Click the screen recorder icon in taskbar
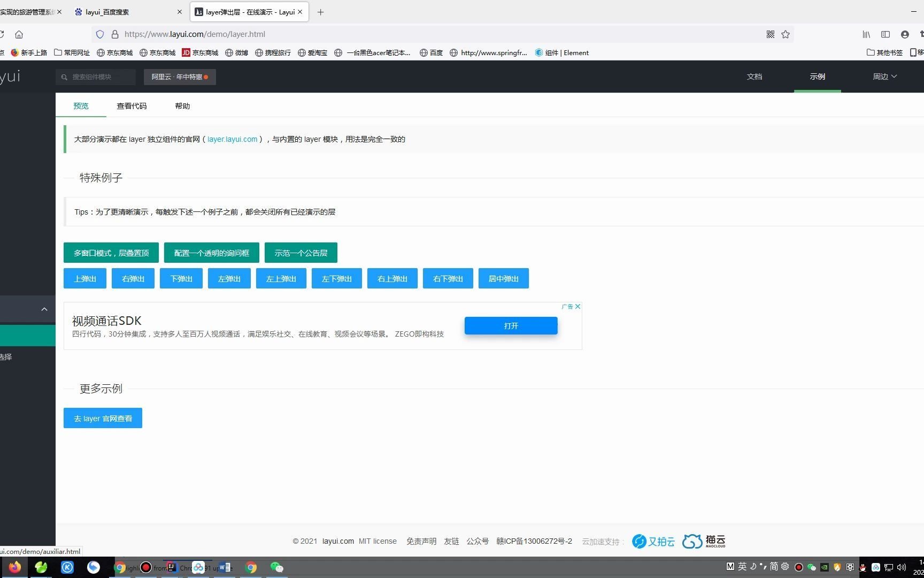Image resolution: width=924 pixels, height=578 pixels. pos(145,567)
